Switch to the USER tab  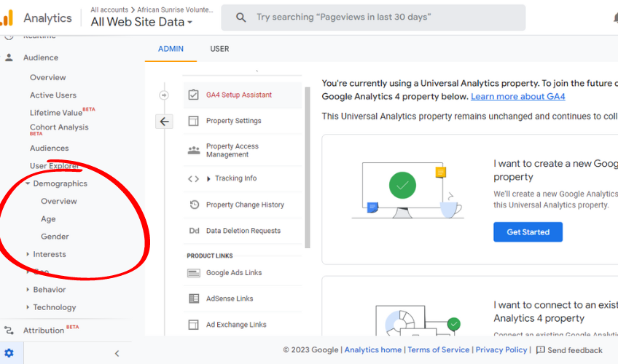[x=219, y=49]
